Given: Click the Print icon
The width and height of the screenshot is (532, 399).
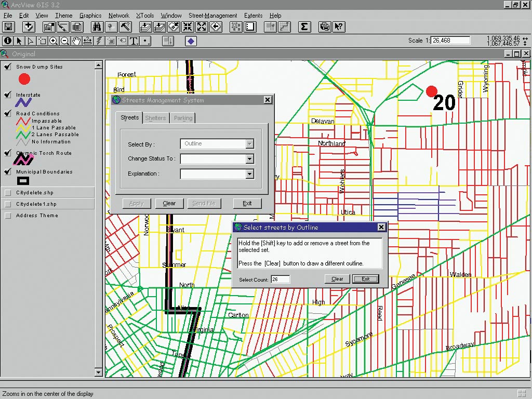Looking at the screenshot, I should point(325,27).
